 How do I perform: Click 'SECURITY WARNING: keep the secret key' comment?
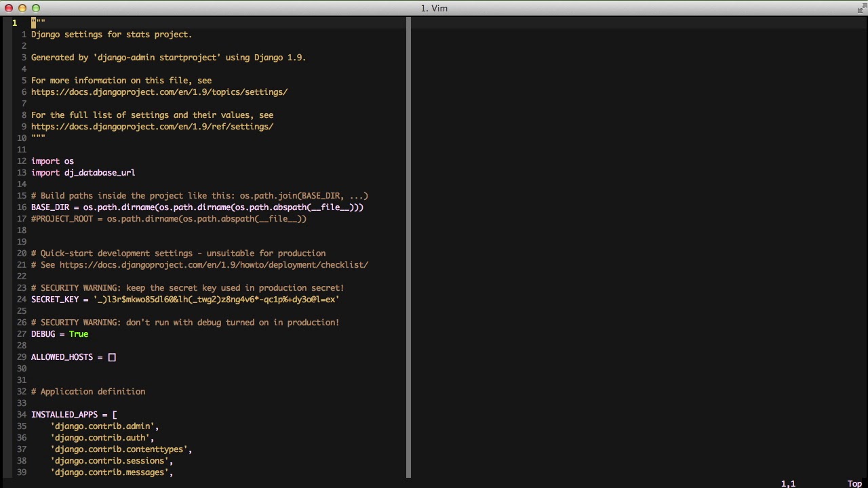187,288
